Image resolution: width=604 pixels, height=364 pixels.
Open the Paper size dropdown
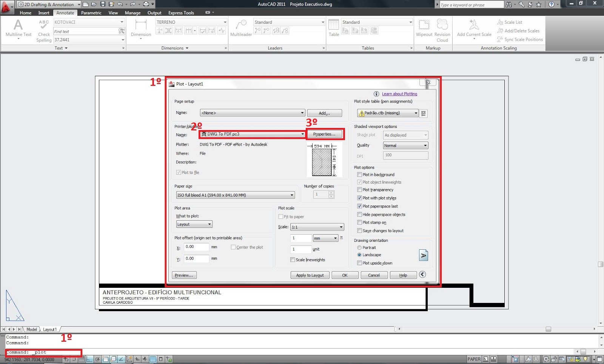click(291, 195)
